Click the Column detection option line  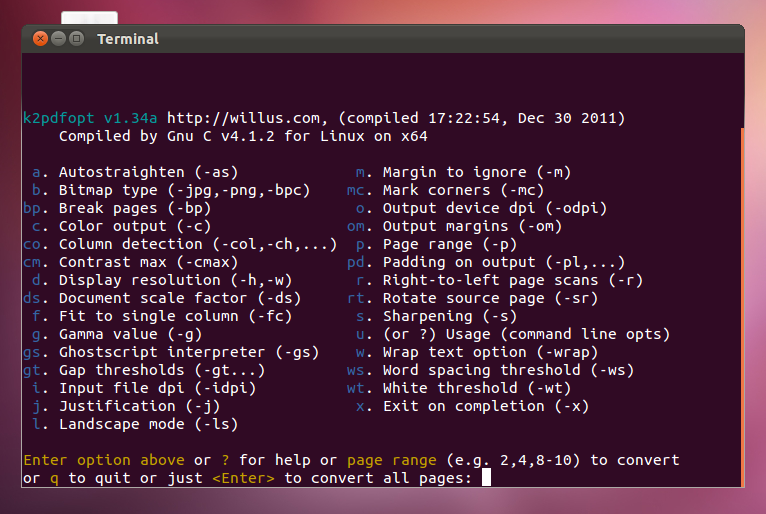click(x=180, y=244)
